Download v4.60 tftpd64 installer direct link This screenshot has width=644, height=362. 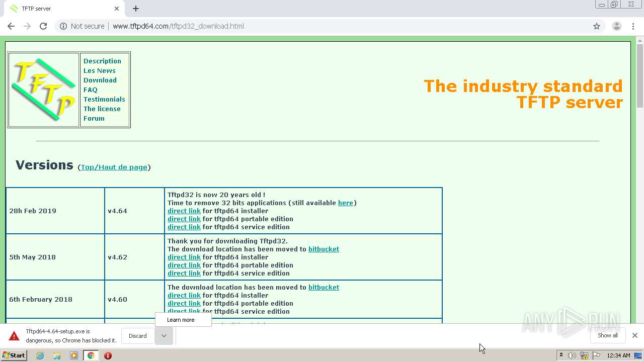pos(184,295)
